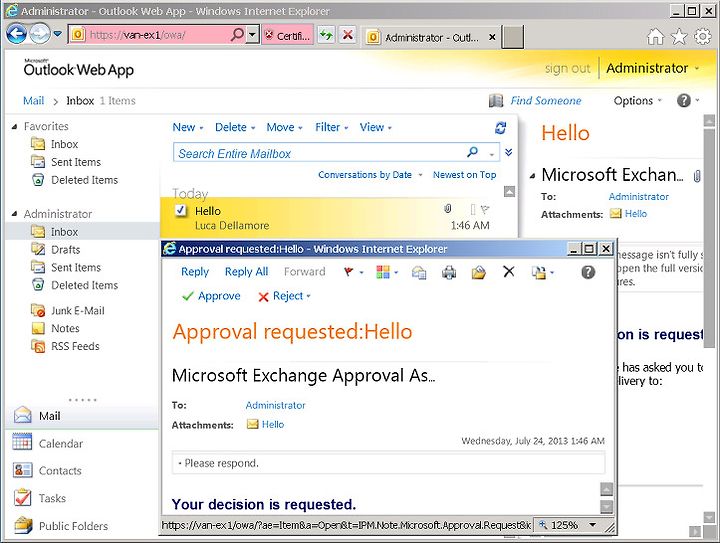Open the Delete dropdown menu
The image size is (720, 543).
[235, 127]
